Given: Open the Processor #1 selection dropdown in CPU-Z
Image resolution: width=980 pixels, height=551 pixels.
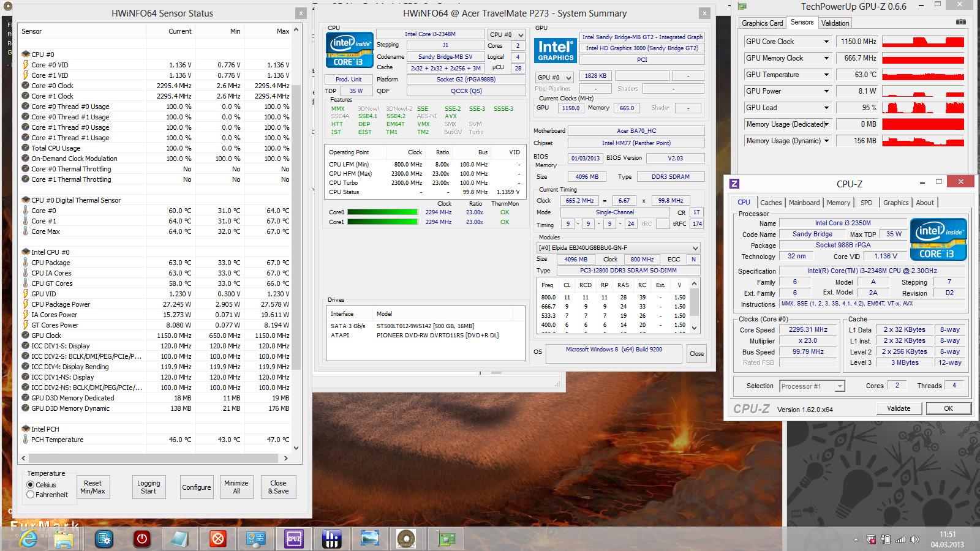Looking at the screenshot, I should click(812, 386).
